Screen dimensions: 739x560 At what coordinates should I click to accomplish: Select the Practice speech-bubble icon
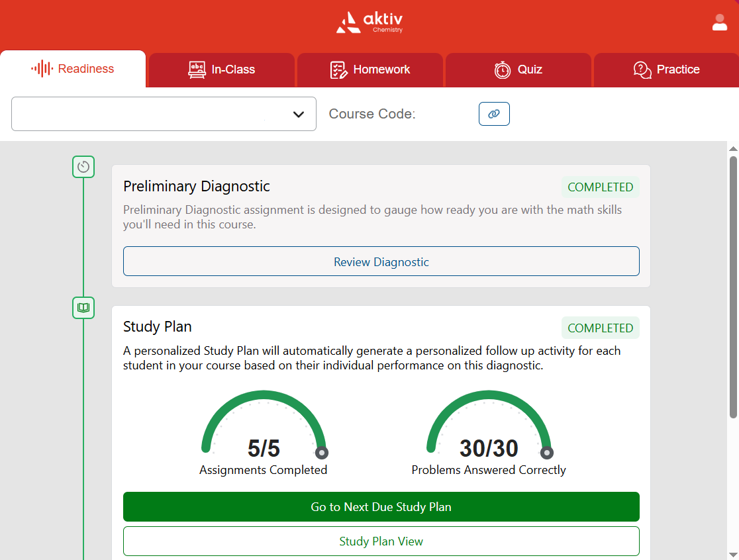[x=641, y=70]
